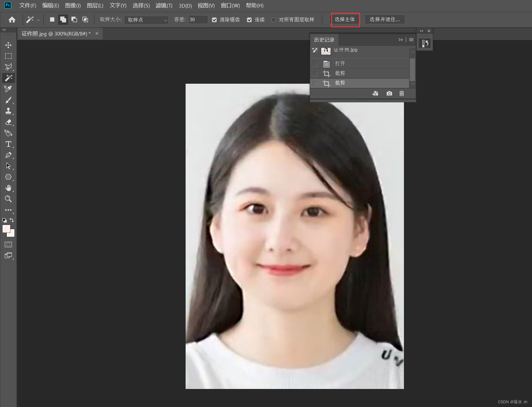Open the History panel options menu
532x407 pixels.
tap(411, 40)
